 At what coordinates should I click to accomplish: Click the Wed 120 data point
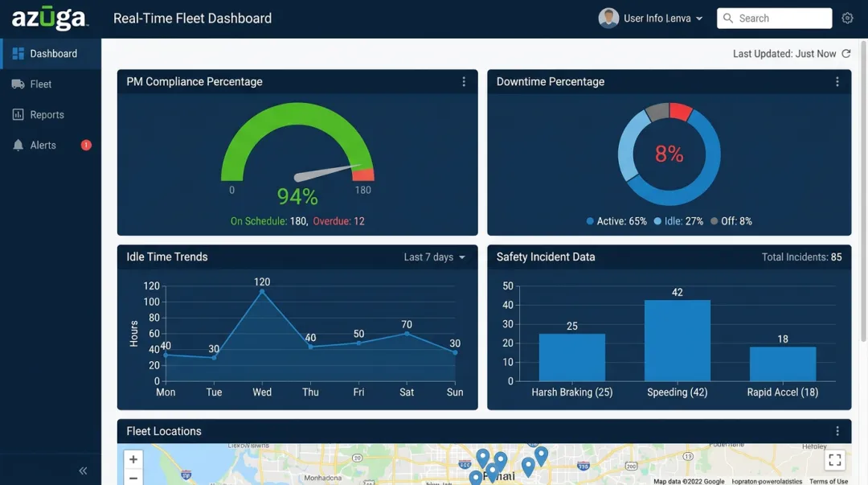[262, 291]
